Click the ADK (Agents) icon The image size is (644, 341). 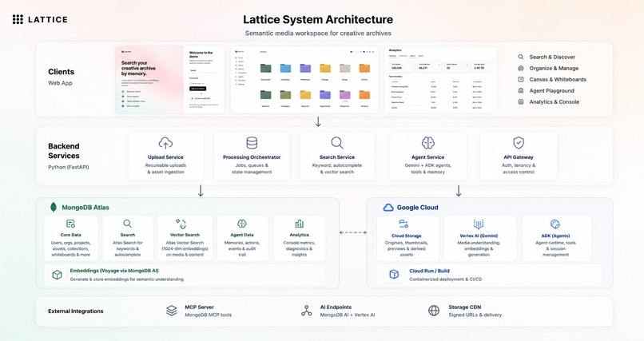point(555,224)
